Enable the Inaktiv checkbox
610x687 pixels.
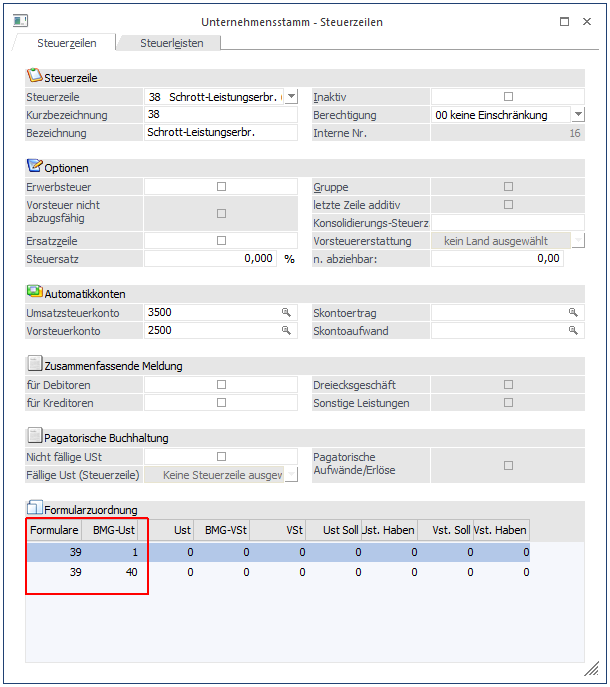[508, 97]
